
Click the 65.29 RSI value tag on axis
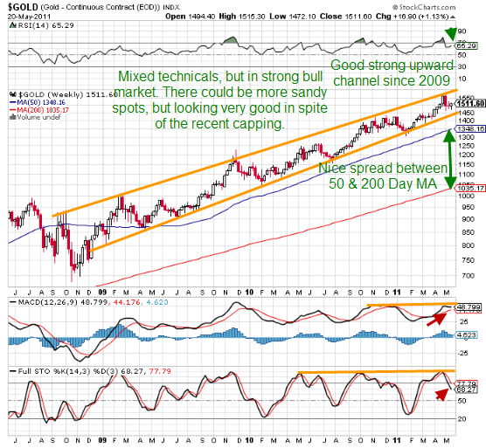tap(467, 45)
